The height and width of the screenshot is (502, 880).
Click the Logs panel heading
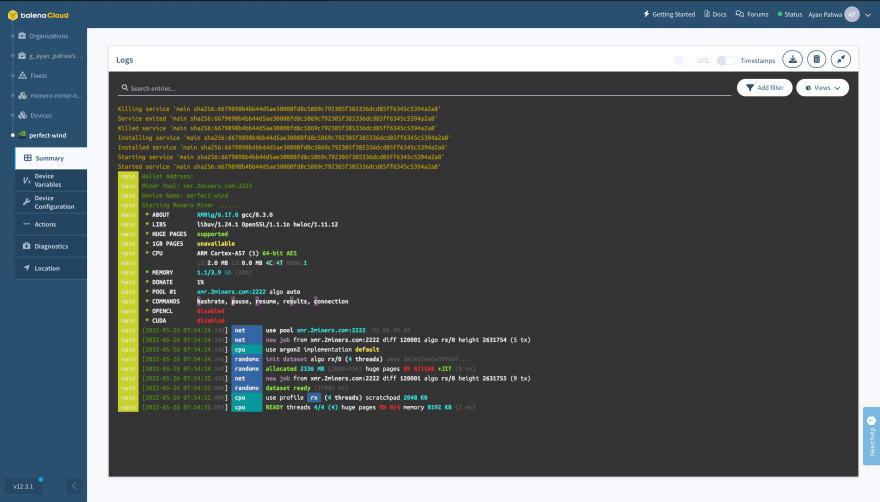point(125,60)
